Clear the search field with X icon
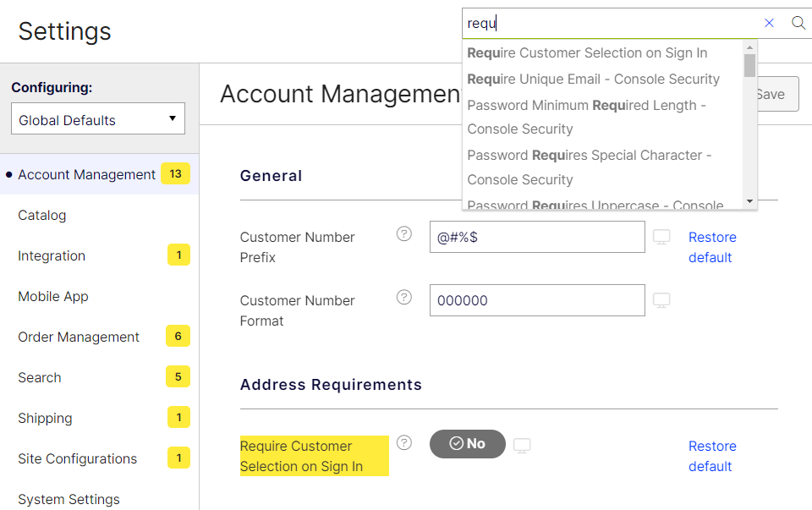 coord(769,23)
